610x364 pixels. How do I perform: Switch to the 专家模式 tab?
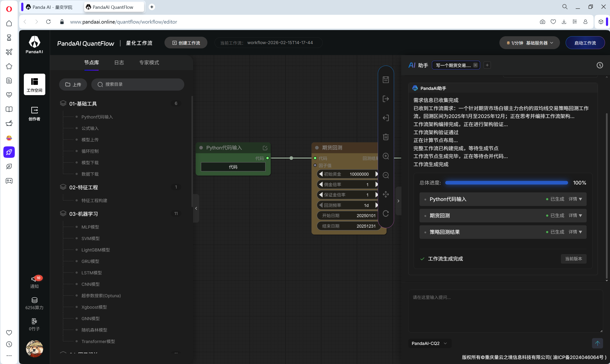click(149, 62)
